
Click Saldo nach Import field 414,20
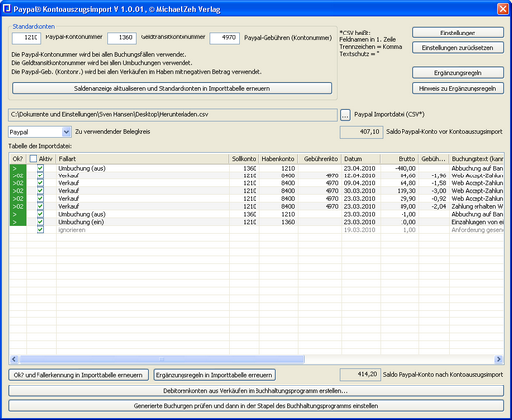click(x=360, y=374)
